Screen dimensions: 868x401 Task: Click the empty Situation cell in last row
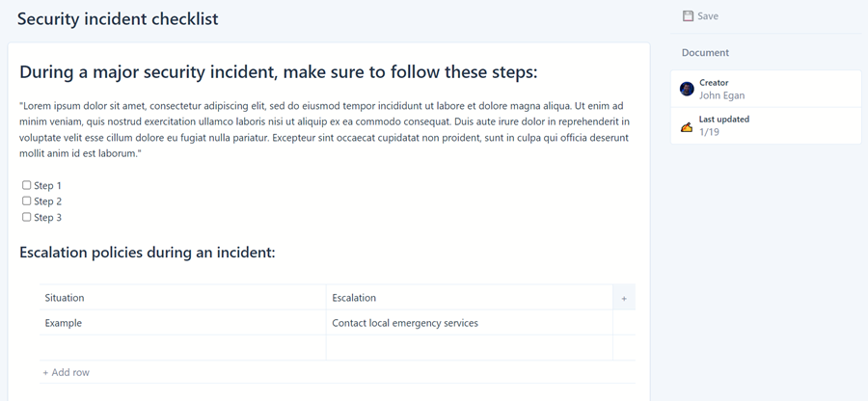(x=182, y=348)
